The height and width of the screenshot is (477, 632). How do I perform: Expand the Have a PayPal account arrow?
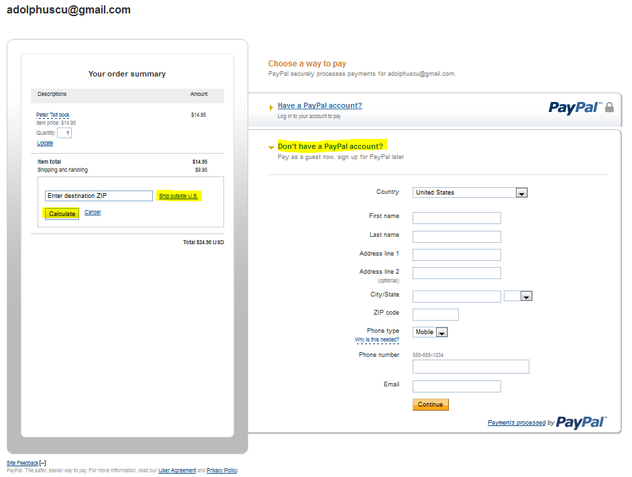[x=271, y=107]
